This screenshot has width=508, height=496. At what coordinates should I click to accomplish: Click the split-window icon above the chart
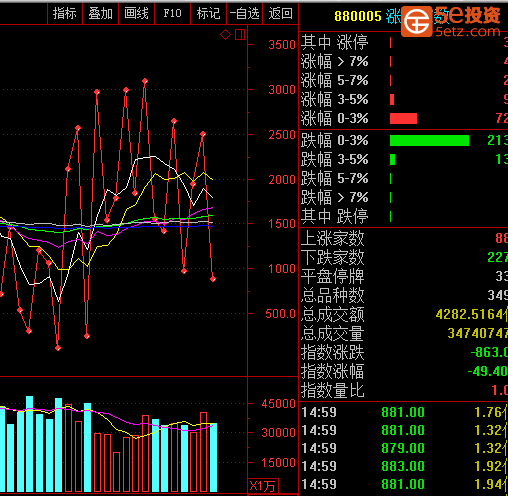tap(240, 34)
